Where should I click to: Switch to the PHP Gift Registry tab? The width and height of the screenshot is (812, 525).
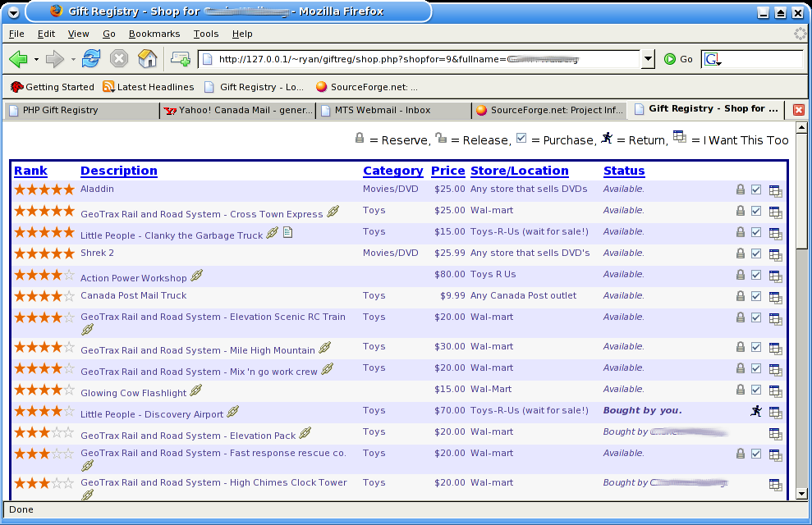click(x=82, y=110)
